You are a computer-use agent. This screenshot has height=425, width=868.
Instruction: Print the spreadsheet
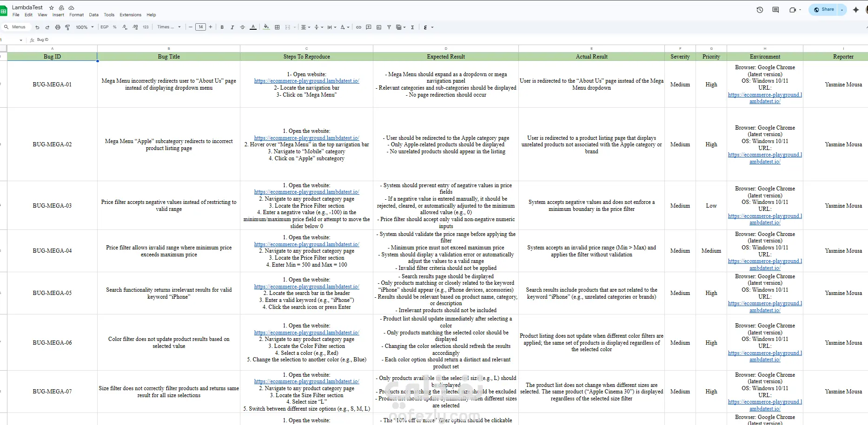point(58,27)
